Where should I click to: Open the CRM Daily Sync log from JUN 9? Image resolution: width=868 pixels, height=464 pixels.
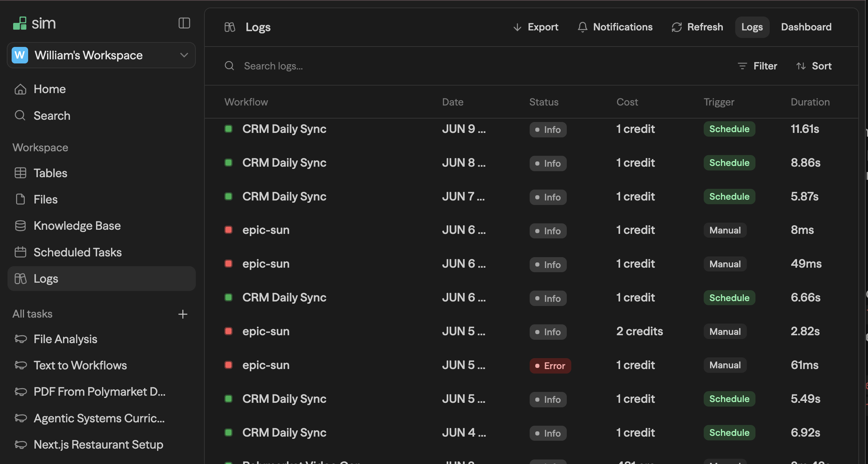coord(531,129)
